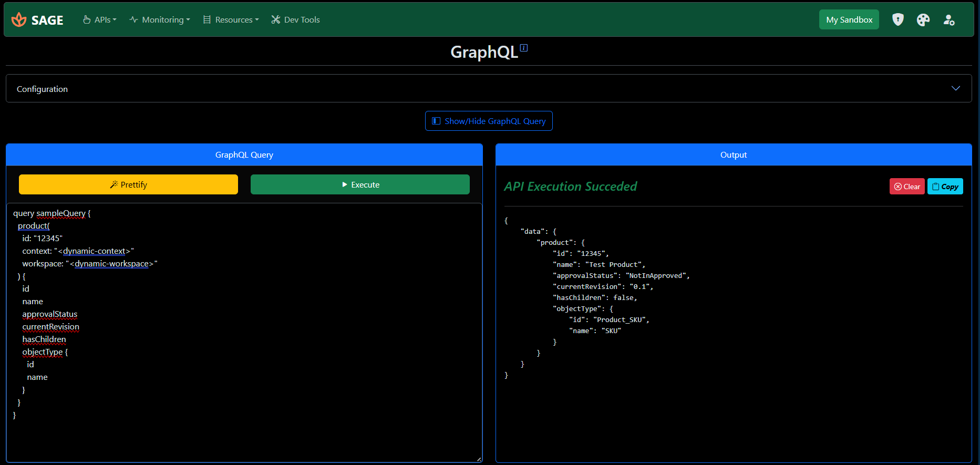Click '"approvalStatus": "NotInApproved"' output line
Screen dimensions: 980x465
pos(621,275)
